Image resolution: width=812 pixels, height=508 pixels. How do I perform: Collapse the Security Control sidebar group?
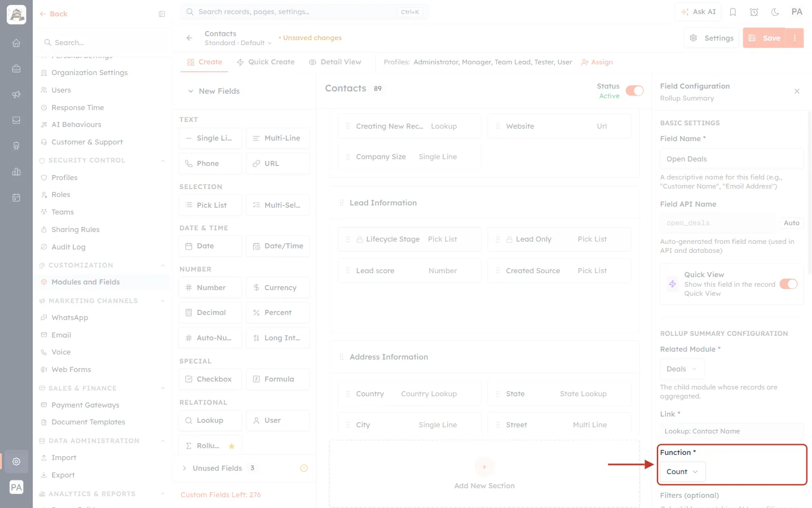(x=163, y=160)
